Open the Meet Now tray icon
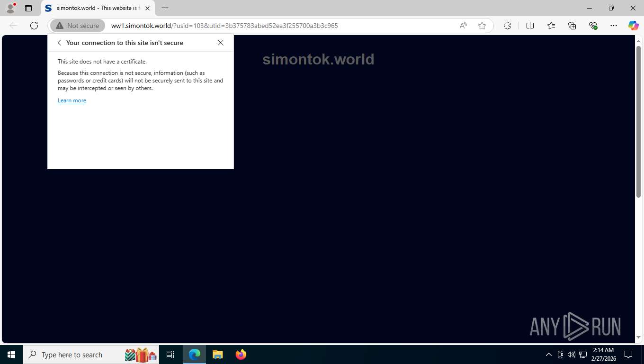 point(560,355)
